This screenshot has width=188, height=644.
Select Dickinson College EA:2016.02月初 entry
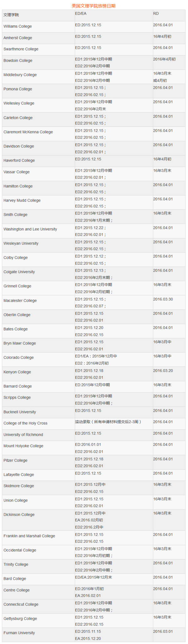pos(89,520)
